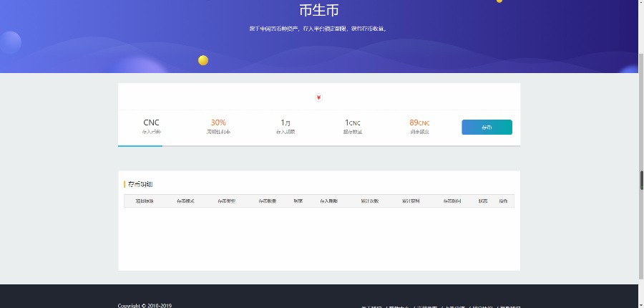Click the 操作 column header
The width and height of the screenshot is (644, 308).
click(503, 201)
